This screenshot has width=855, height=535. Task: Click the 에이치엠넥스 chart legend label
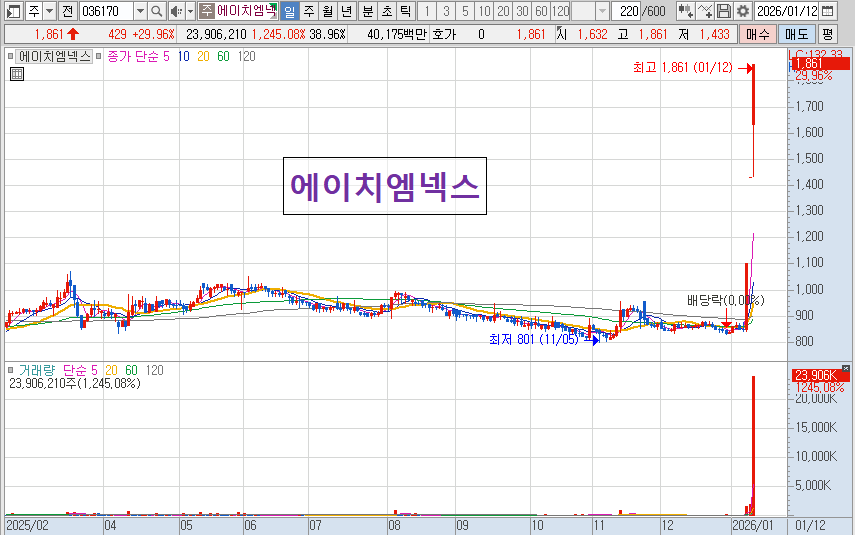pos(55,56)
